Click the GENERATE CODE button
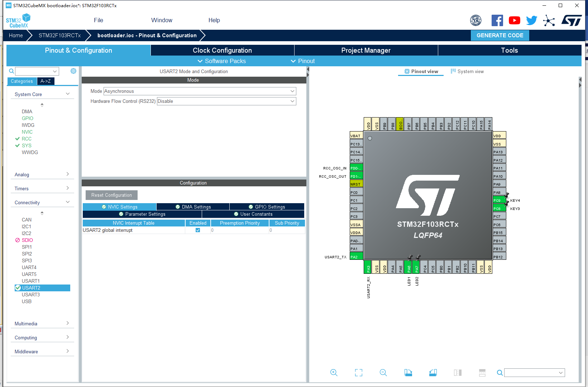This screenshot has width=588, height=387. 500,35
